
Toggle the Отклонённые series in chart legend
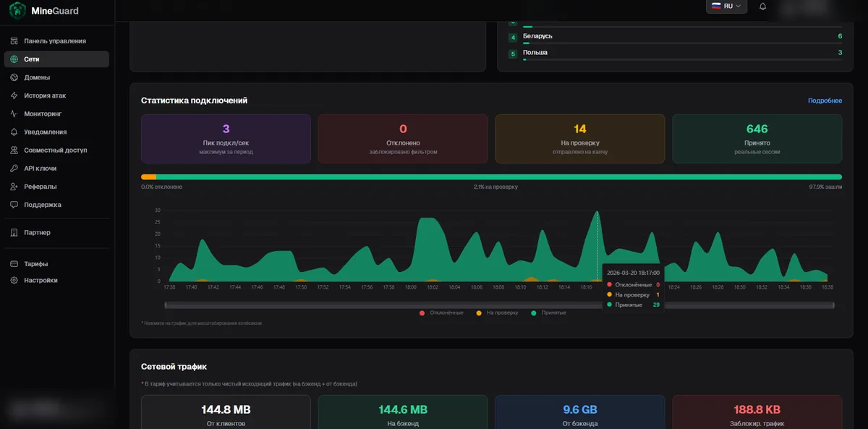pyautogui.click(x=442, y=313)
